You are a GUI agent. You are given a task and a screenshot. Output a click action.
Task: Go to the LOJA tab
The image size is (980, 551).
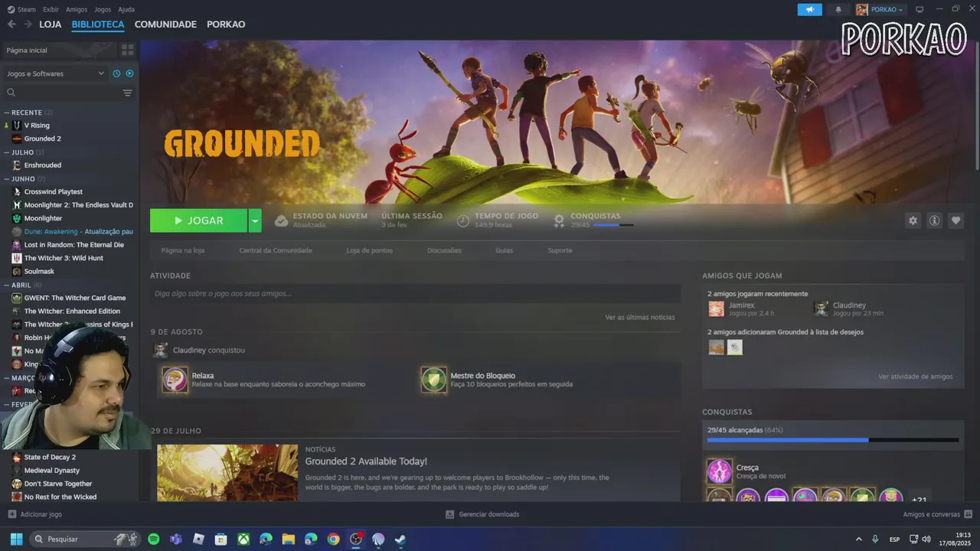click(51, 24)
